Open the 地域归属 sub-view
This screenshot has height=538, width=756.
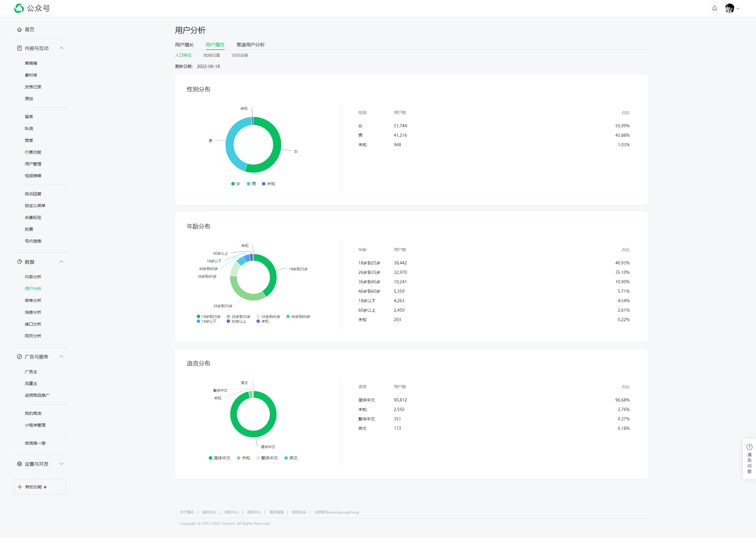pos(211,55)
